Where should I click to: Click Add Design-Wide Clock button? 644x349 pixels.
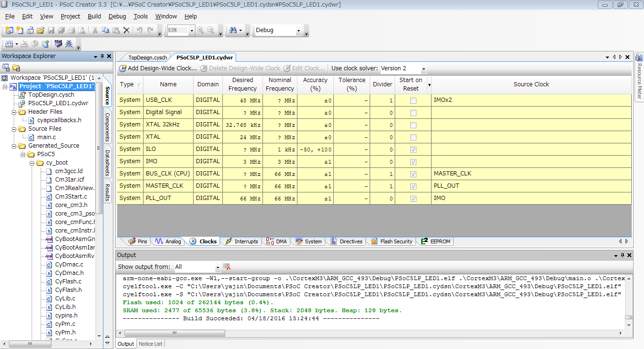pyautogui.click(x=158, y=68)
